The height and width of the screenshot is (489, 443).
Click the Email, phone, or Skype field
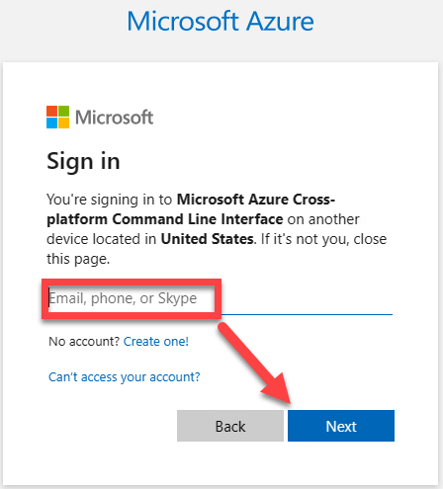tap(220, 298)
